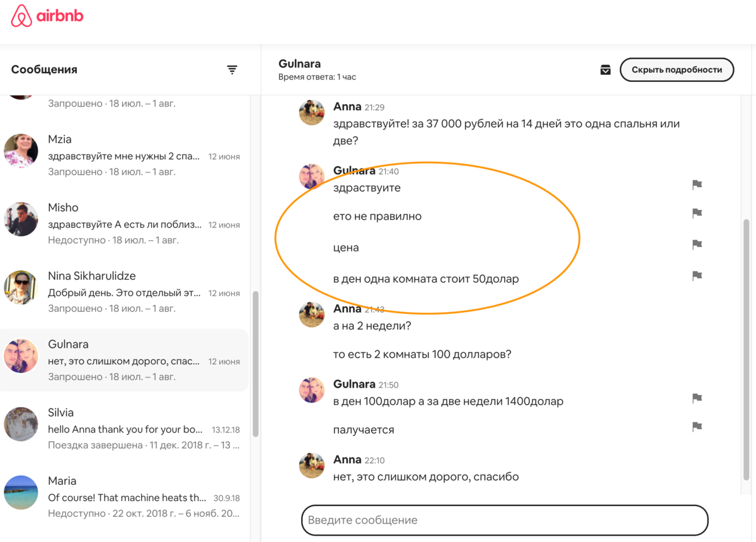Focus the 'Введите сообщение' input field

click(505, 520)
